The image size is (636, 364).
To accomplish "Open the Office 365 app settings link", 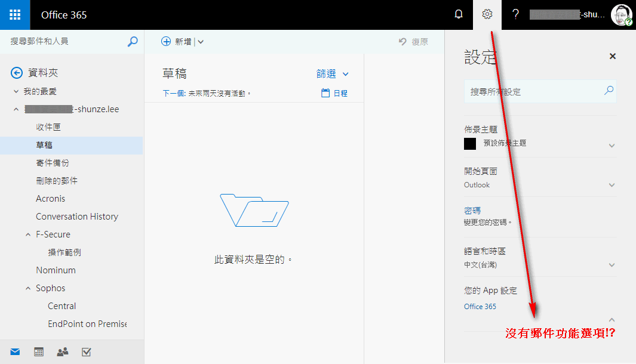I will (480, 307).
